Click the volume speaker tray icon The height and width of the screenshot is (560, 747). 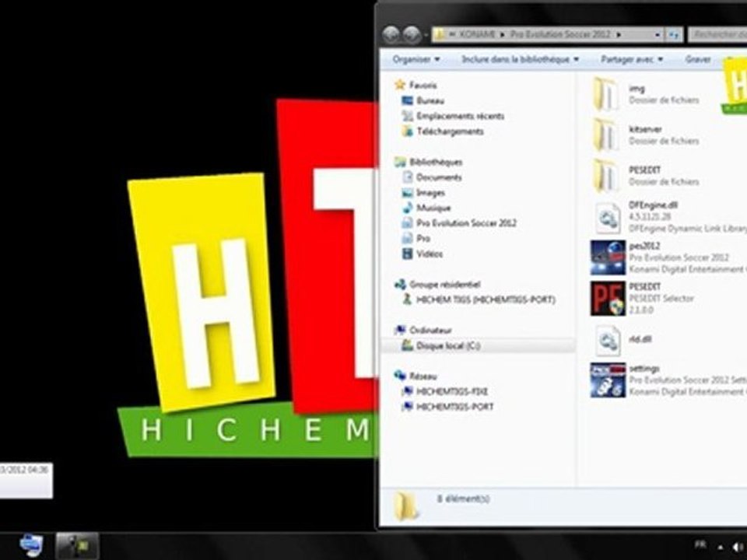[x=738, y=547]
